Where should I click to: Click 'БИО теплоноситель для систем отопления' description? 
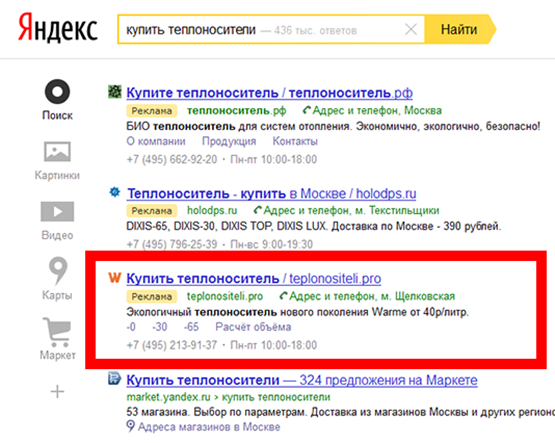[333, 126]
